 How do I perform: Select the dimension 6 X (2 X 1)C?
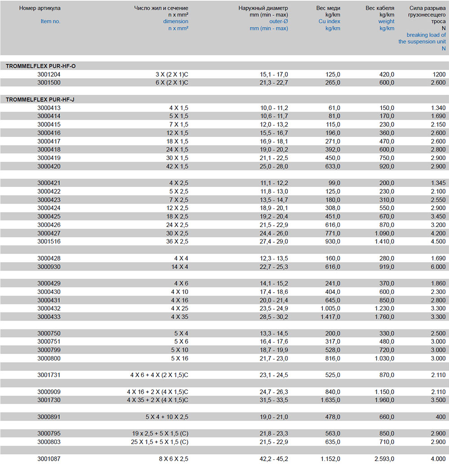172,83
